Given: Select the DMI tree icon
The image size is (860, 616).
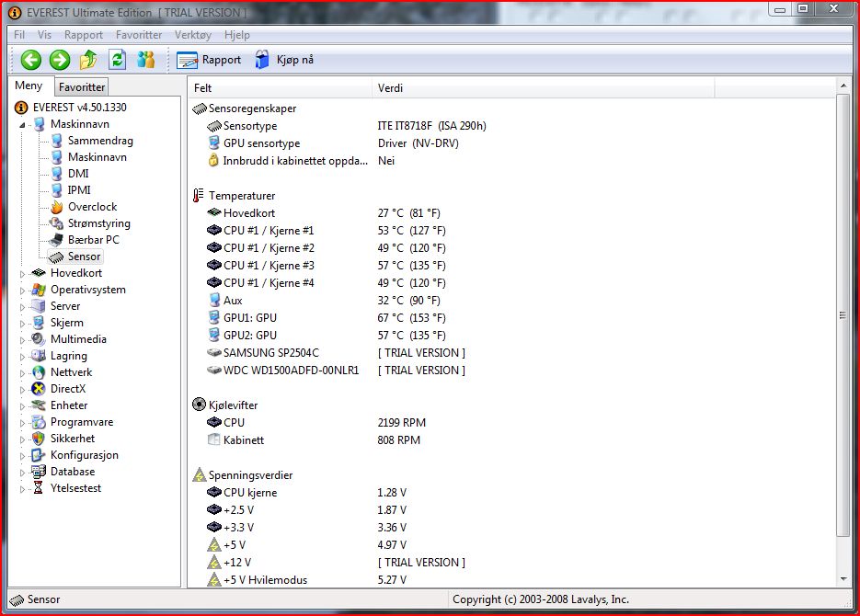Looking at the screenshot, I should (x=56, y=174).
